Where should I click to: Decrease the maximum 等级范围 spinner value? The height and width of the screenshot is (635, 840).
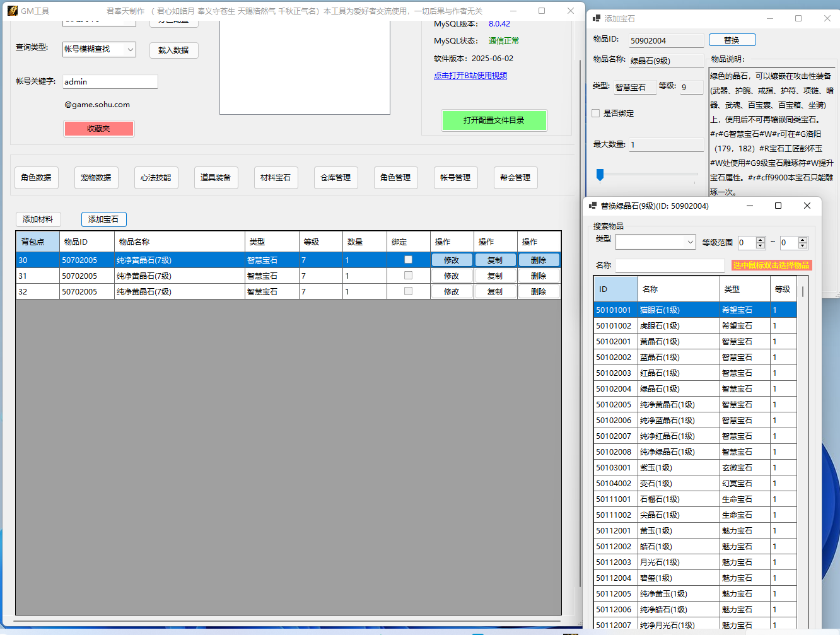pyautogui.click(x=802, y=246)
